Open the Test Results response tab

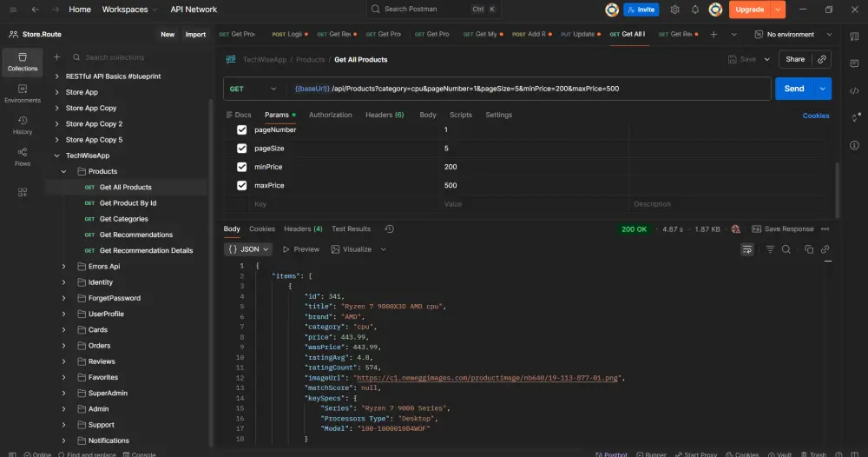(x=351, y=228)
